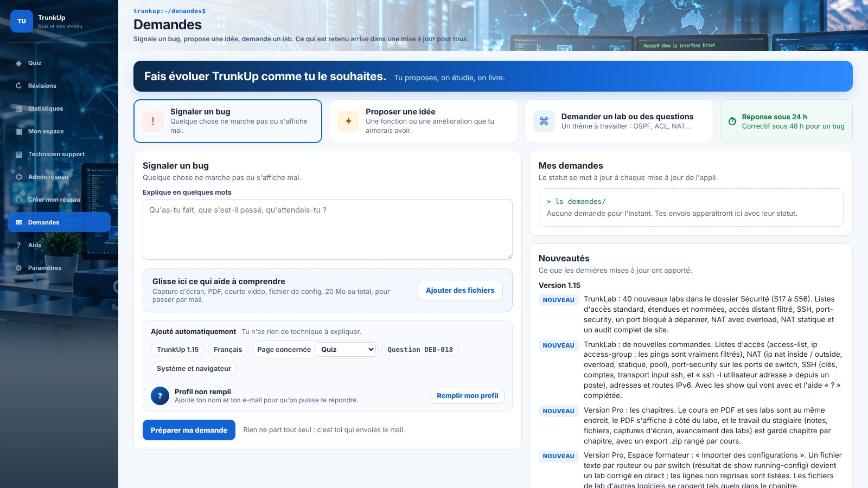Click the Système et navigateur chip
This screenshot has height=488, width=868.
(194, 369)
